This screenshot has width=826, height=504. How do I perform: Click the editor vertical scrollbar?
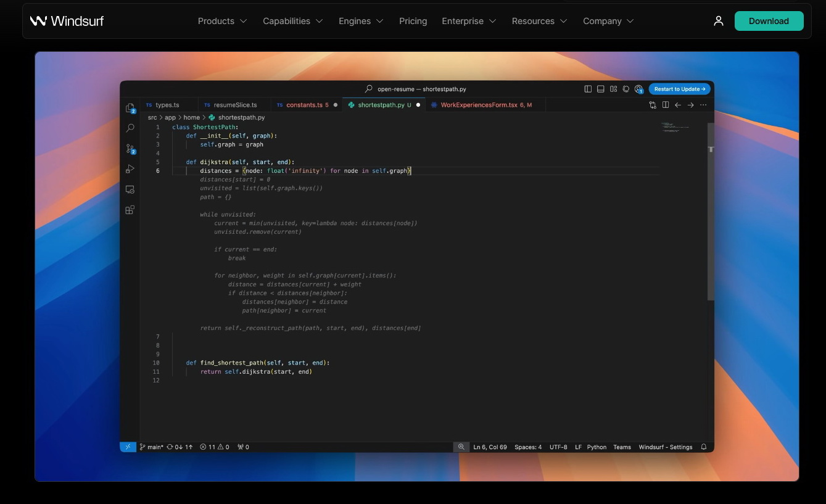(711, 211)
